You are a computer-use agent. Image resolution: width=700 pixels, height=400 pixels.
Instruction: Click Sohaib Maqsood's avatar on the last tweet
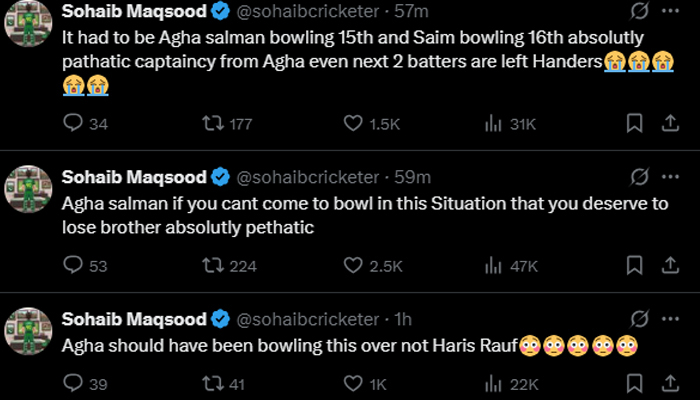pyautogui.click(x=29, y=332)
